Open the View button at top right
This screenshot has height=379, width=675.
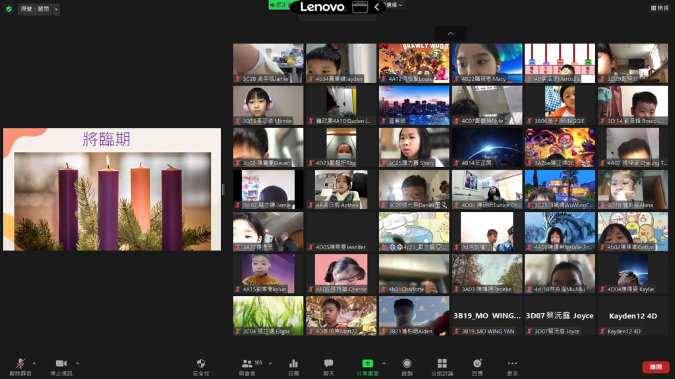click(x=660, y=8)
